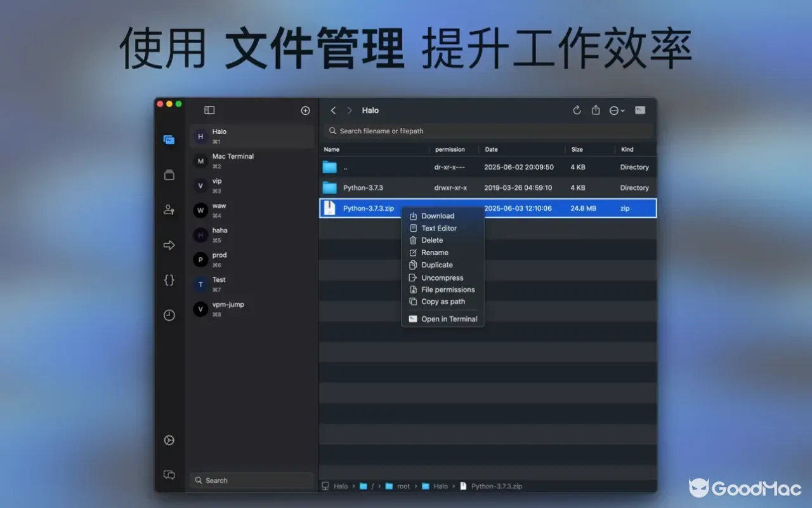Open the Python-3.7.3 folder row
The width and height of the screenshot is (812, 508).
click(x=488, y=188)
